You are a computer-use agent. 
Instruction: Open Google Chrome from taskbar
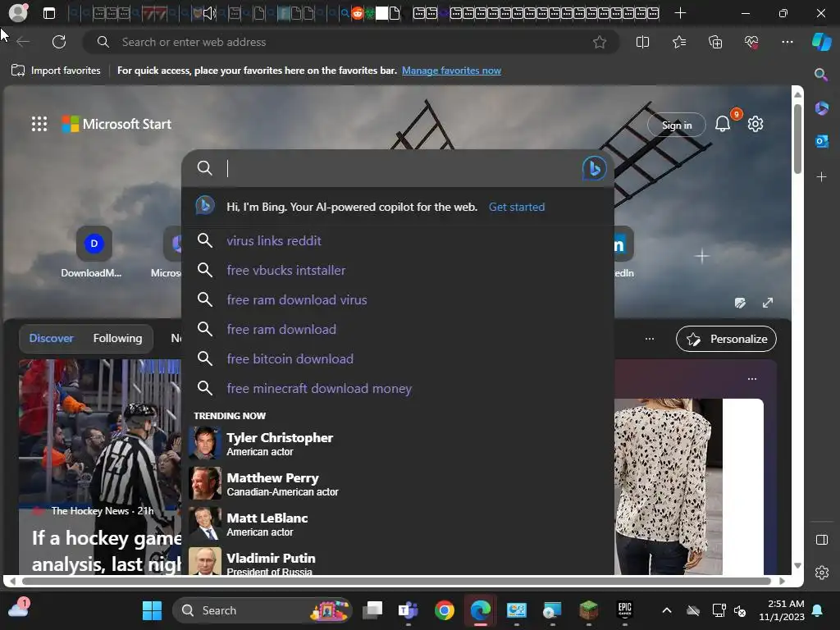point(444,610)
